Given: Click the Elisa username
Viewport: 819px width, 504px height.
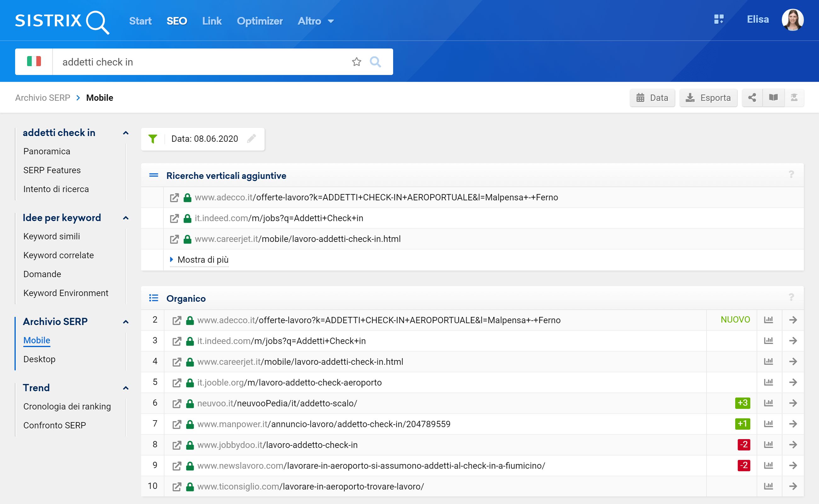Looking at the screenshot, I should tap(758, 19).
